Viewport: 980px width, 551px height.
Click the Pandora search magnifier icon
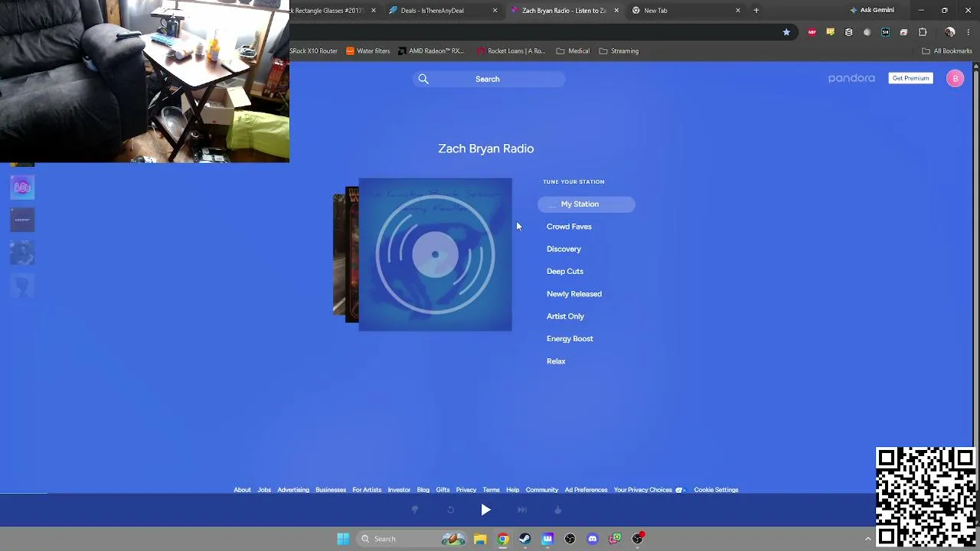click(423, 79)
